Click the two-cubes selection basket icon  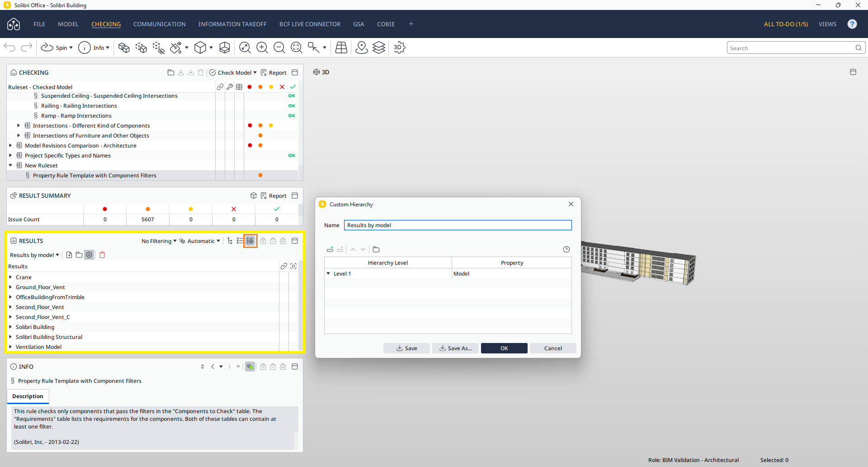coord(124,48)
